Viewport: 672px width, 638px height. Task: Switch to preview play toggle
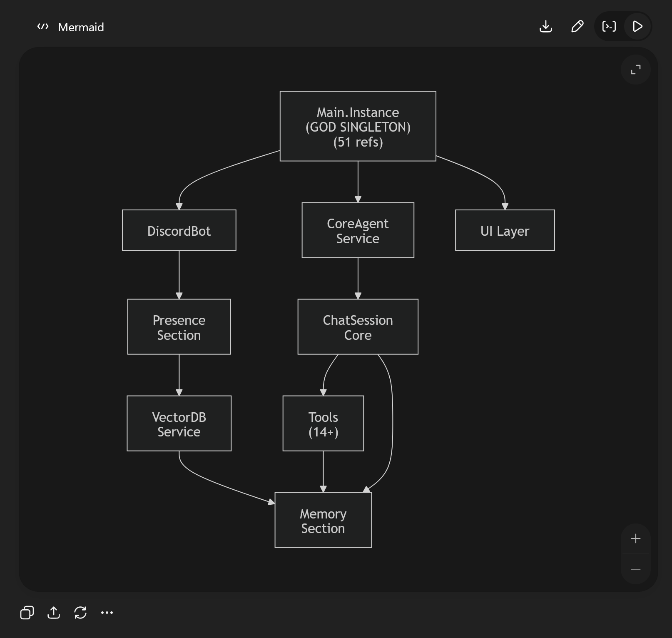(x=637, y=27)
